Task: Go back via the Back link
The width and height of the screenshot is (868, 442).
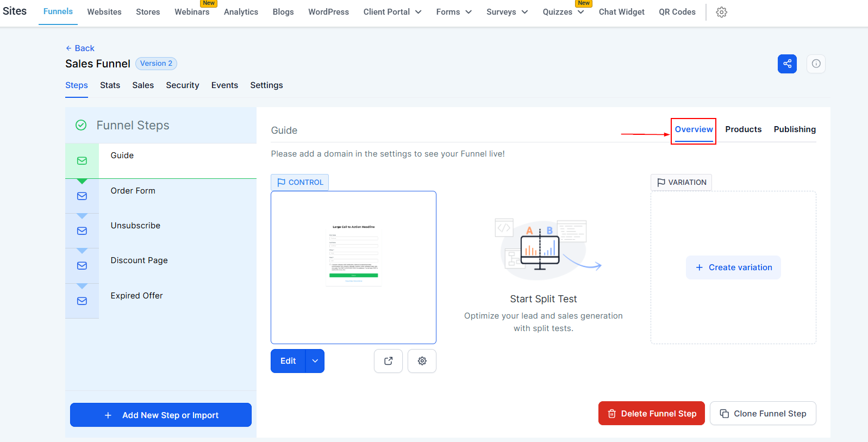Action: (x=80, y=48)
